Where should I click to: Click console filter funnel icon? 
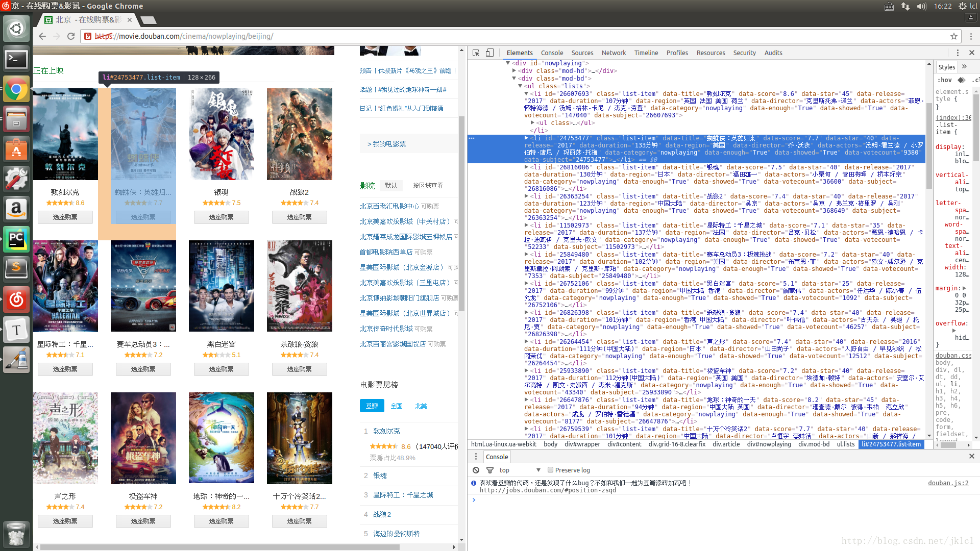coord(490,470)
